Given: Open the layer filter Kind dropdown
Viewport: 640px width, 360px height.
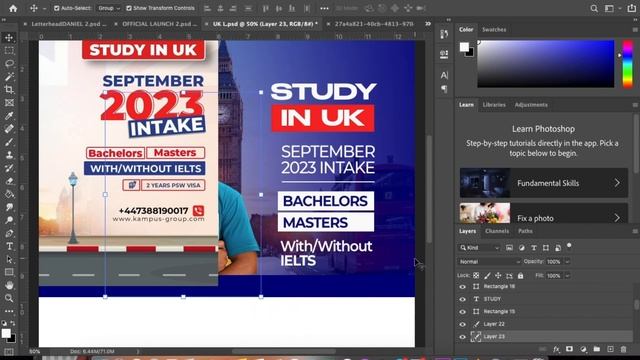Looking at the screenshot, I should pyautogui.click(x=479, y=248).
